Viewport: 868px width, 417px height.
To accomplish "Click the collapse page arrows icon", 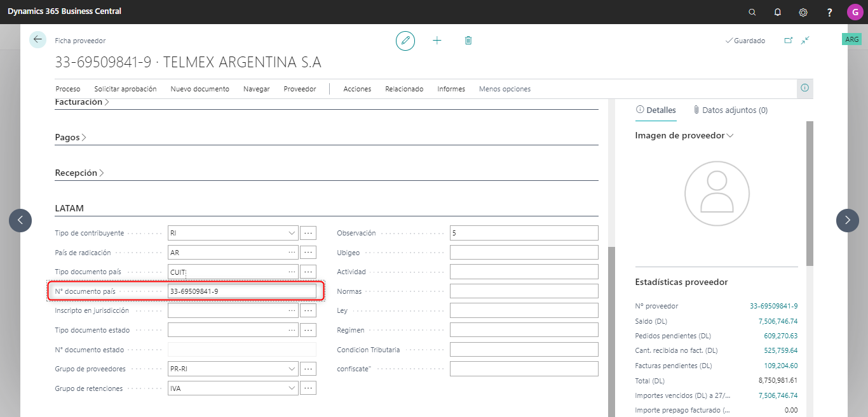I will 805,40.
